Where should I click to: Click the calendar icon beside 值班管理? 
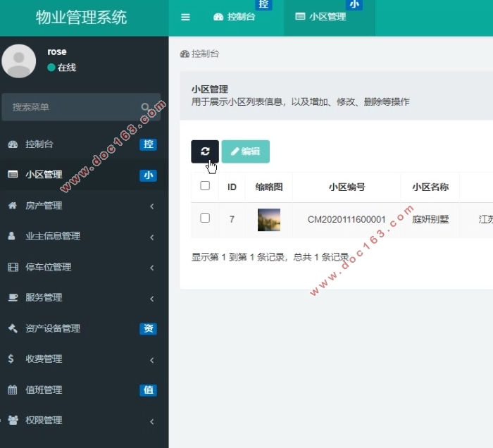12,390
